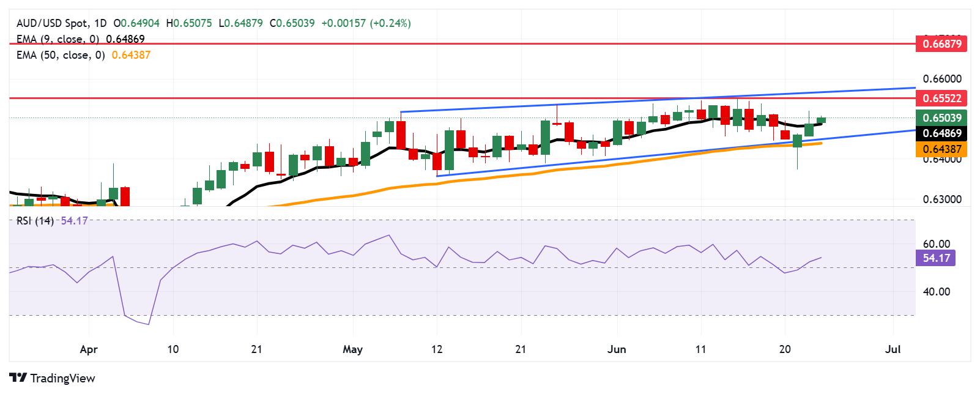Click the May date on time axis
Image resolution: width=980 pixels, height=394 pixels.
[x=353, y=349]
